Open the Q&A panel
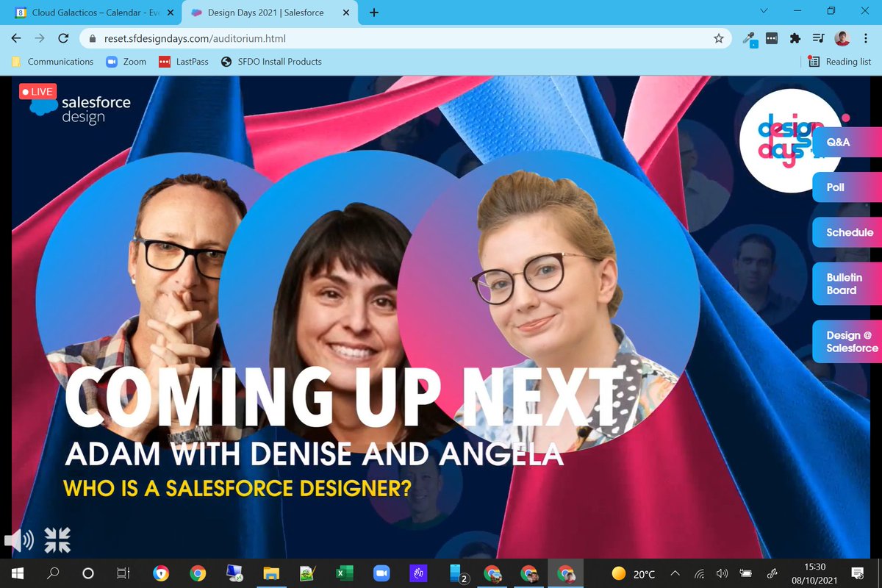Screen dimensions: 882x588 (x=838, y=141)
